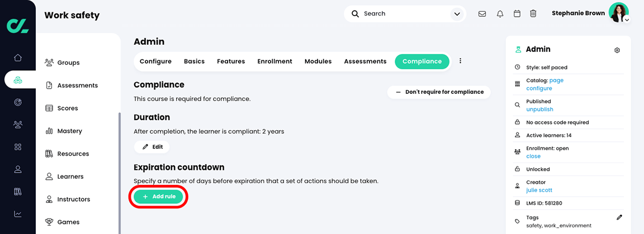
Task: Expand the user menu chevron by avatar
Action: point(627,20)
